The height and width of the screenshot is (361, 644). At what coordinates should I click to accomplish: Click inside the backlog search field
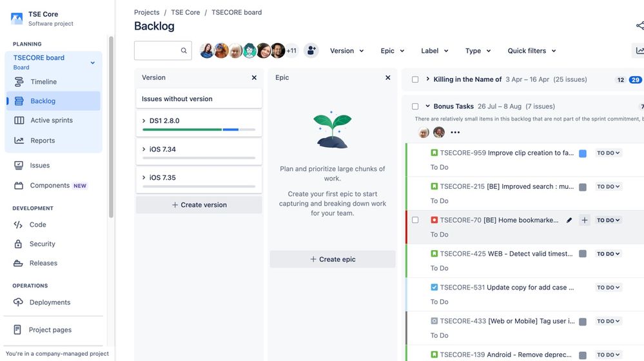tap(162, 50)
